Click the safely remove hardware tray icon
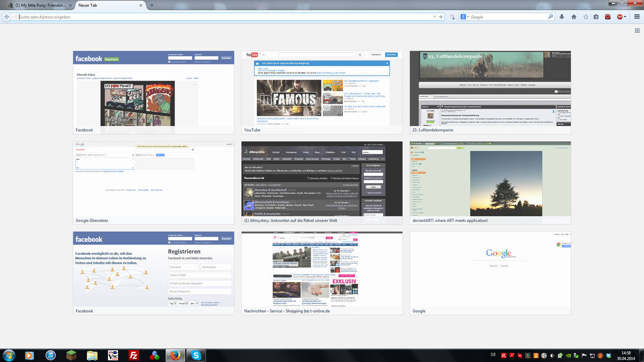Image resolution: width=644 pixels, height=362 pixels. click(x=576, y=356)
